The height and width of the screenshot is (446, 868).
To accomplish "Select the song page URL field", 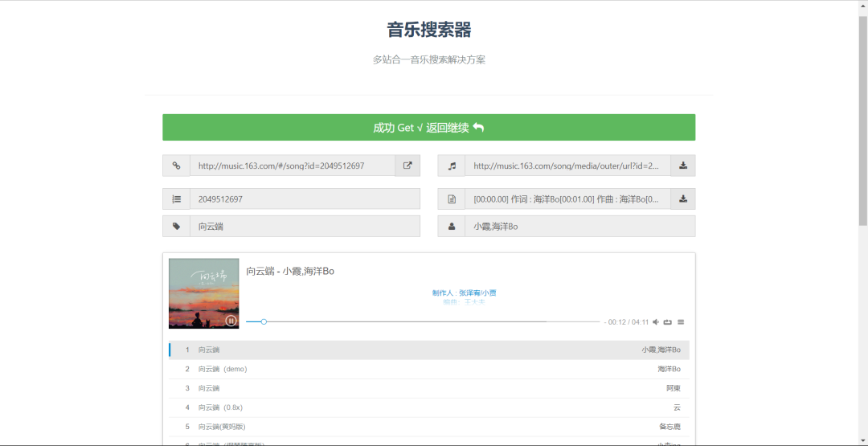I will (293, 166).
